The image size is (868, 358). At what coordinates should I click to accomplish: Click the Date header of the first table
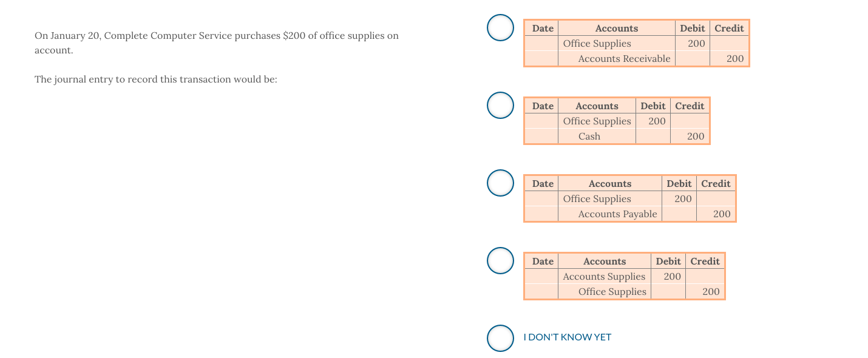click(542, 28)
